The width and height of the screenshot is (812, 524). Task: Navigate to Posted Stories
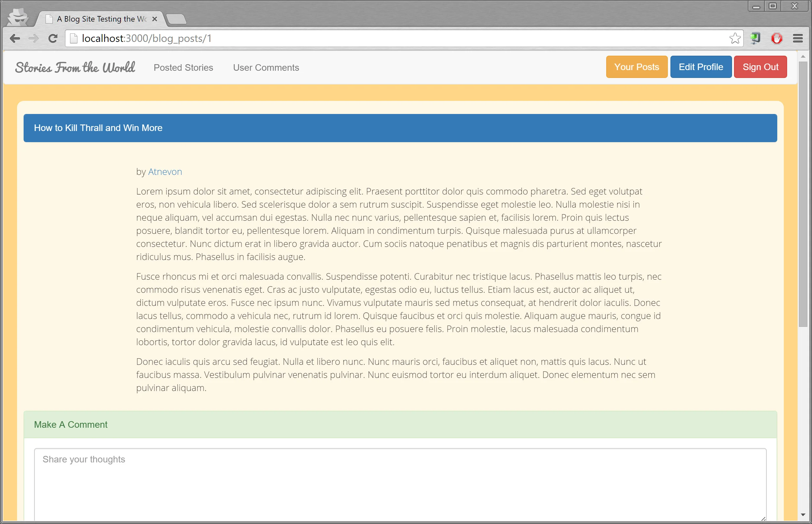183,67
